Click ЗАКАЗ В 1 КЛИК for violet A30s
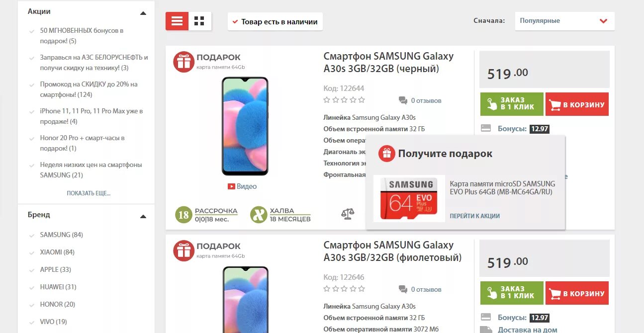 click(x=512, y=293)
